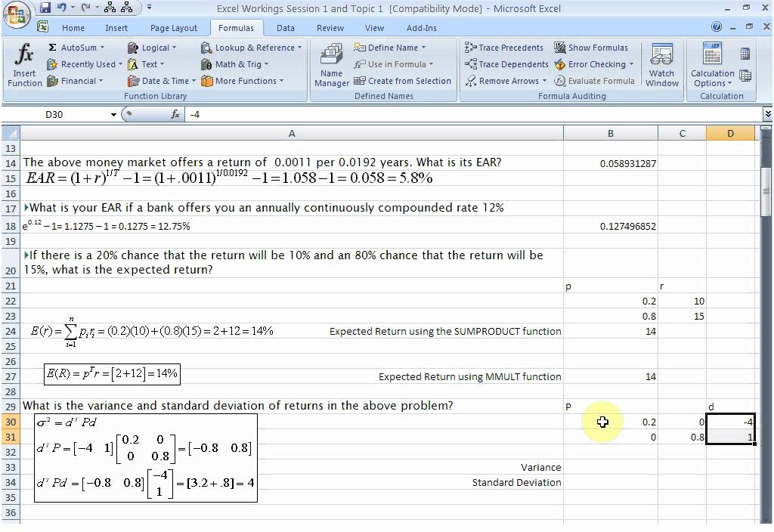Click Create from Selection
The image size is (774, 532).
[x=402, y=81]
